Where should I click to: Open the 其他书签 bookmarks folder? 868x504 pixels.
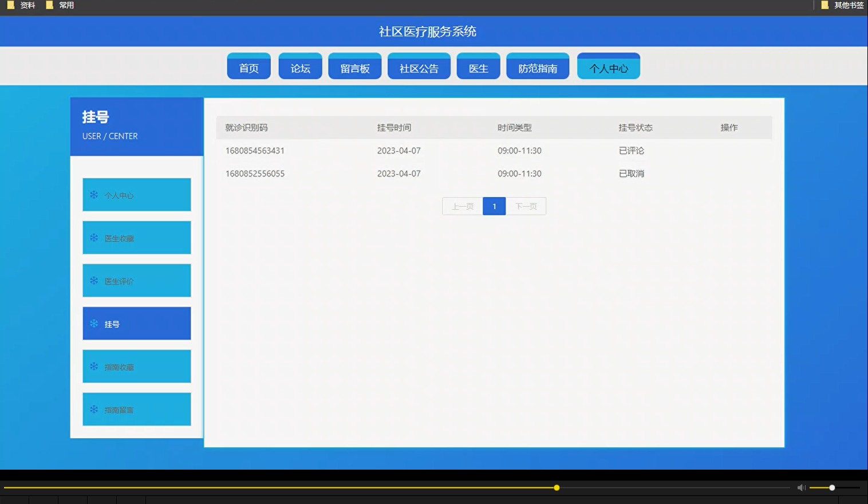point(842,5)
